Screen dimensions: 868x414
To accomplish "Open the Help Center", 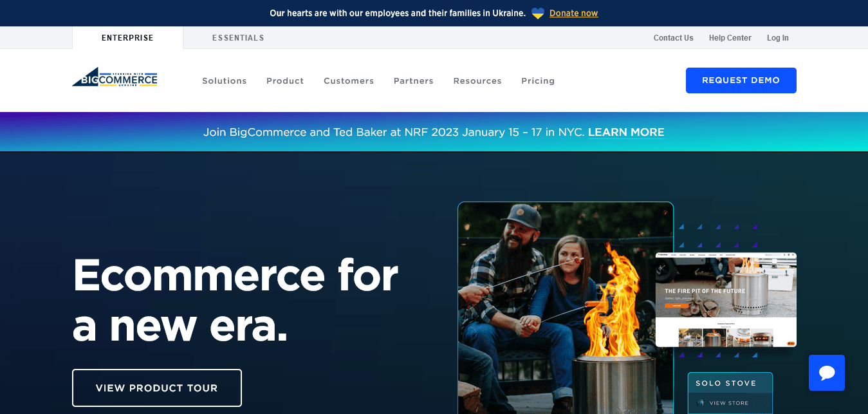I will coord(730,37).
